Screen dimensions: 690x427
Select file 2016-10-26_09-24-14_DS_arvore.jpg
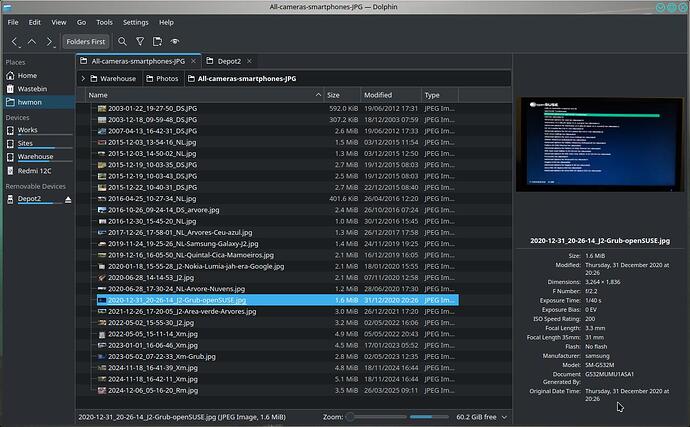(151, 211)
